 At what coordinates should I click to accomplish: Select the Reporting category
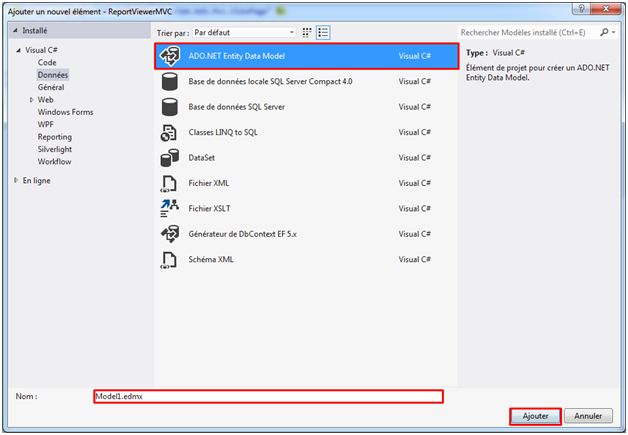pos(55,137)
